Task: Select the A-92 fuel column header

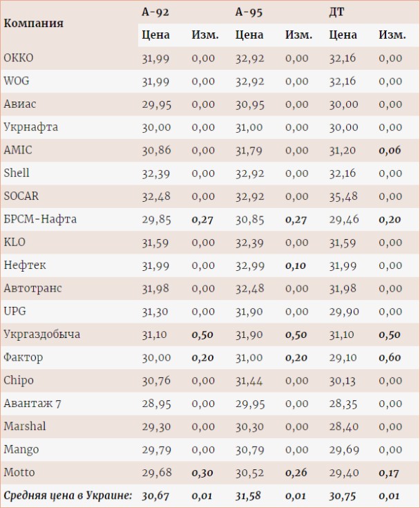Action: pyautogui.click(x=155, y=12)
